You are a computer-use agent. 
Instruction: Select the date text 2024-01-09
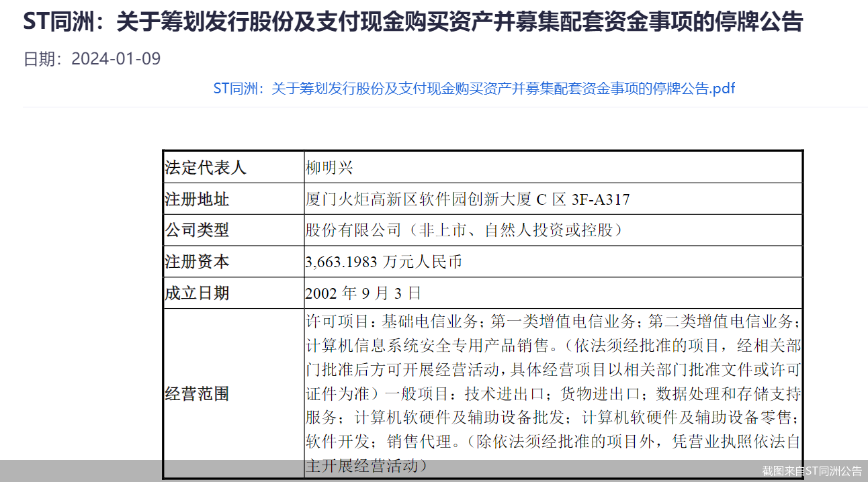click(x=116, y=59)
